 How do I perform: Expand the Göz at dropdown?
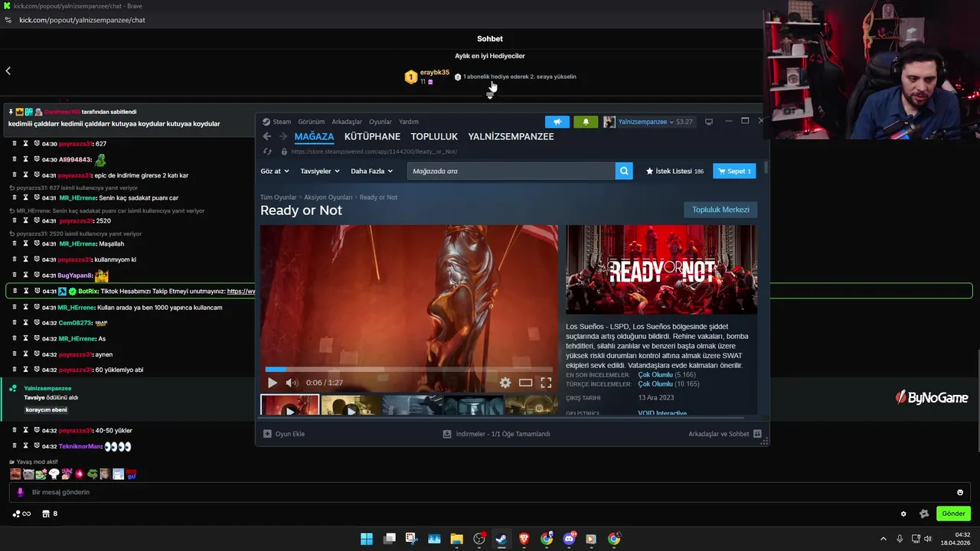tap(275, 171)
